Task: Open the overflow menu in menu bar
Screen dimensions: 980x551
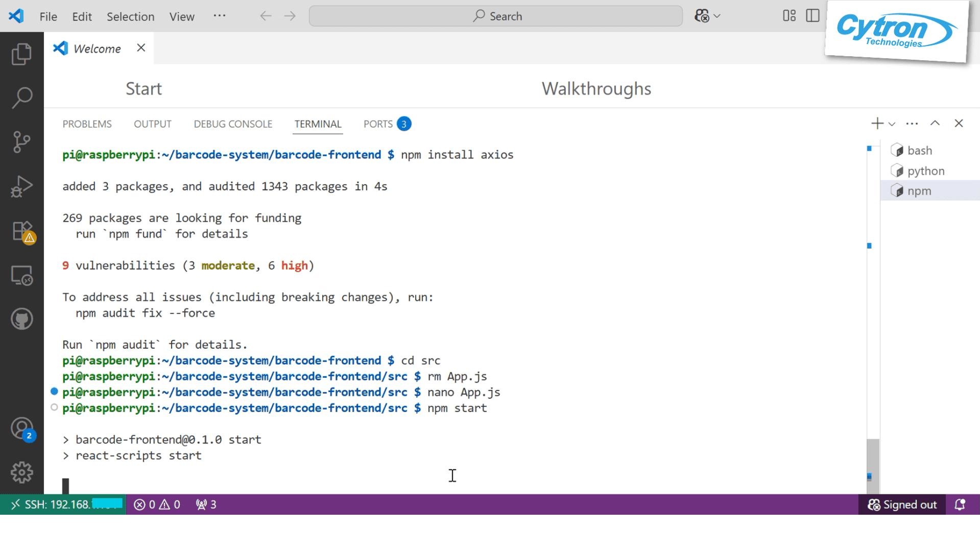Action: pyautogui.click(x=220, y=16)
